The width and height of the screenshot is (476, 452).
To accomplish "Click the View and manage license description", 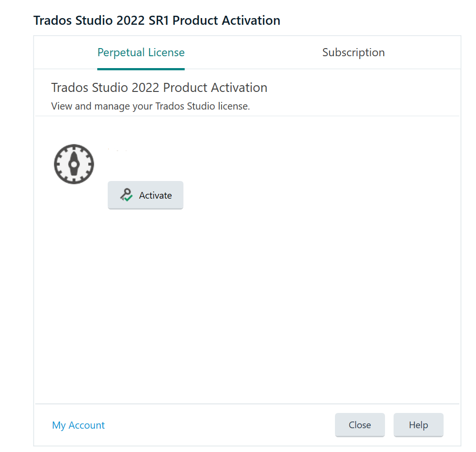I will point(150,106).
